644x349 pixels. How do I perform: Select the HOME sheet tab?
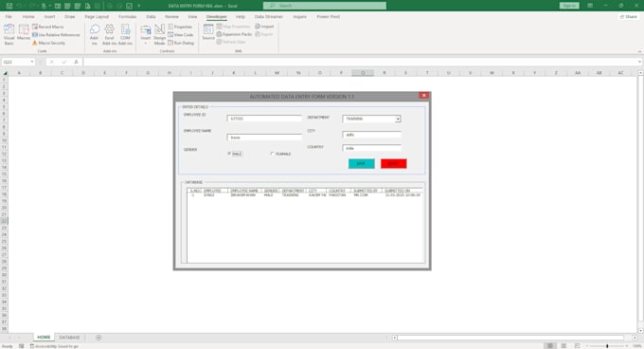(x=44, y=338)
